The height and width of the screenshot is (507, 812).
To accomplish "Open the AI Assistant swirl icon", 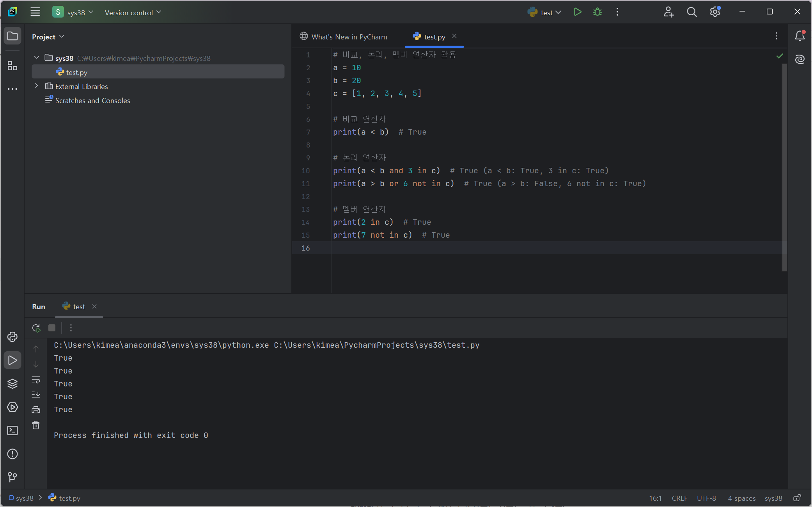I will (x=800, y=59).
